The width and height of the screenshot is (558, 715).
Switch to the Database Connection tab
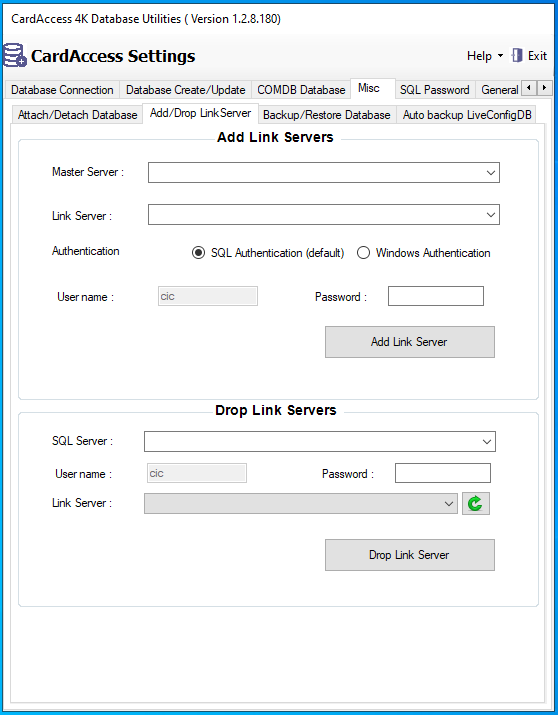pyautogui.click(x=62, y=90)
